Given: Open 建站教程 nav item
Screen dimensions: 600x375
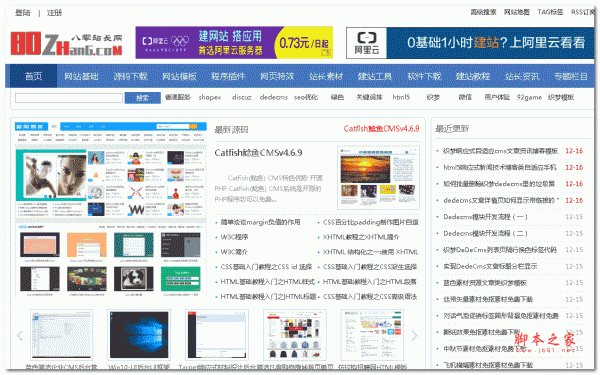Looking at the screenshot, I should 473,76.
